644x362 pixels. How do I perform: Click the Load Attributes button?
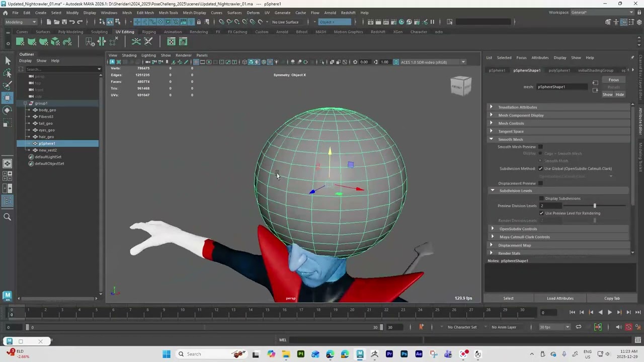coord(560,298)
